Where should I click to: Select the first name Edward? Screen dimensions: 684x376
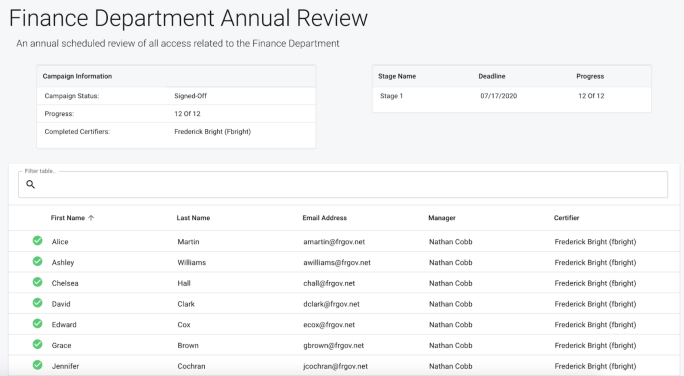pos(64,325)
